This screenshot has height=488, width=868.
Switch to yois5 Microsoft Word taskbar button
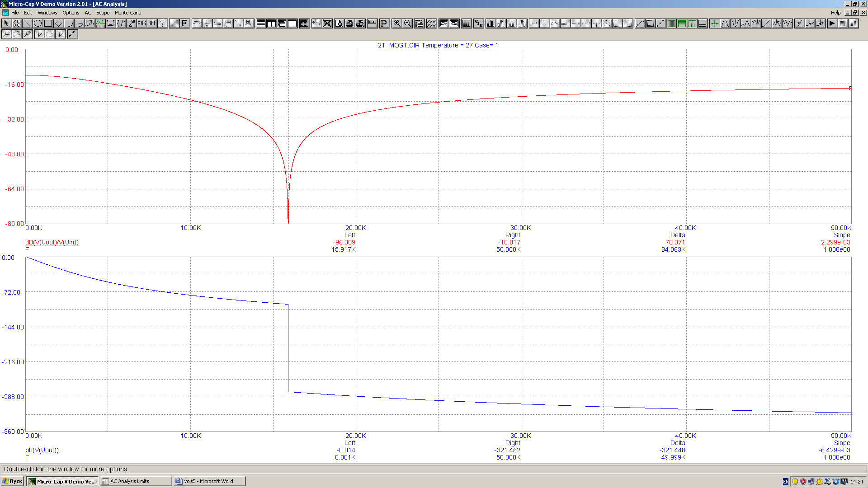point(210,481)
